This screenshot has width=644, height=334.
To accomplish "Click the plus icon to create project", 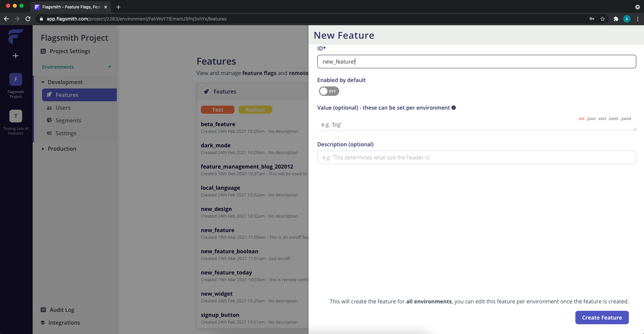I will pyautogui.click(x=15, y=55).
